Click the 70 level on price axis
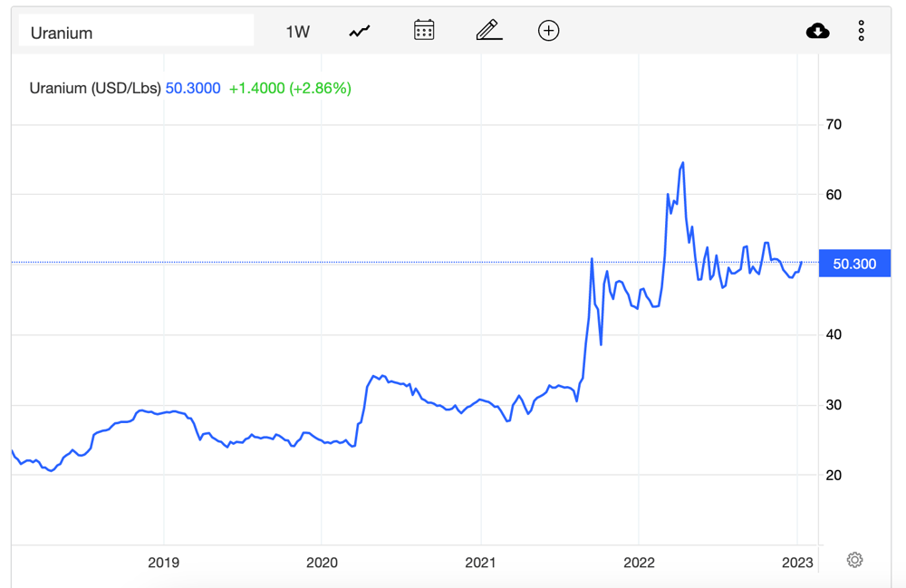The image size is (906, 588). (834, 124)
